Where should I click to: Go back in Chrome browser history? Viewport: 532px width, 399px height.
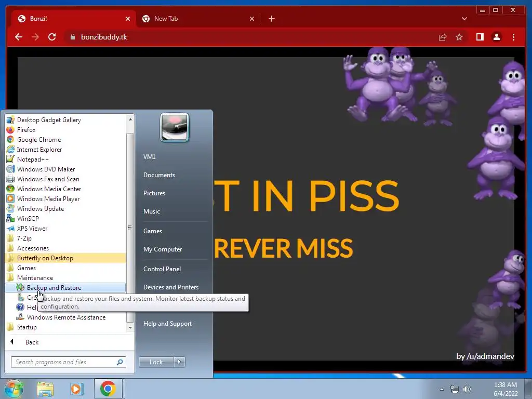click(x=19, y=37)
